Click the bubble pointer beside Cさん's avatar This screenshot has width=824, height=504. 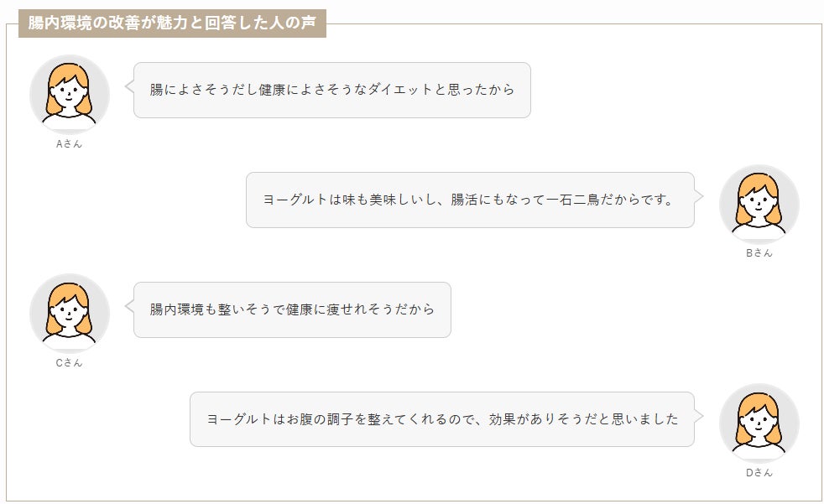(129, 306)
